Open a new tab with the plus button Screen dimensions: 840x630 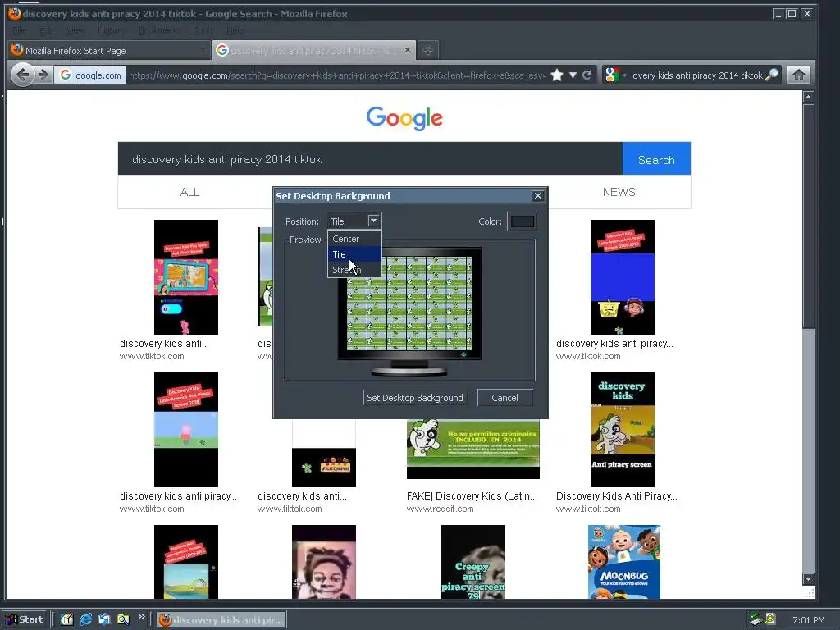[427, 50]
